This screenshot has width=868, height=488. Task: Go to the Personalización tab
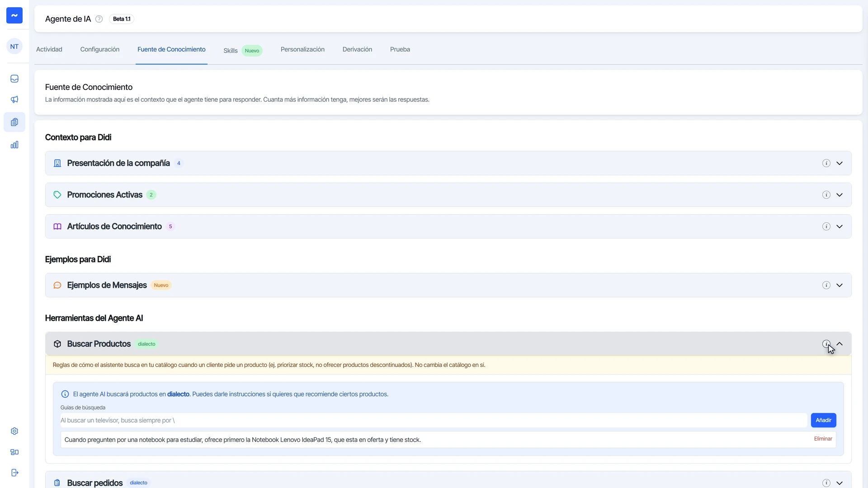pyautogui.click(x=302, y=49)
